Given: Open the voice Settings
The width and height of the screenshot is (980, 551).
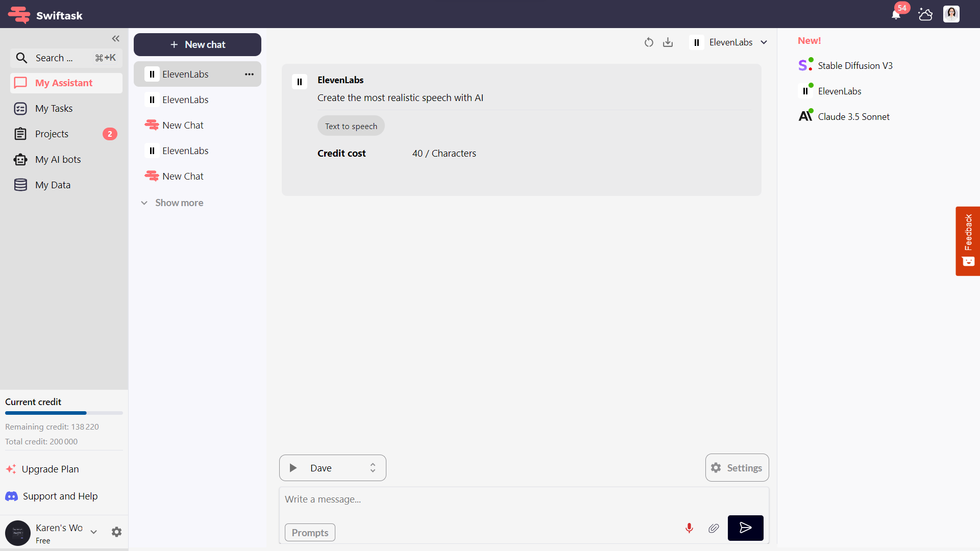Looking at the screenshot, I should coord(737,468).
